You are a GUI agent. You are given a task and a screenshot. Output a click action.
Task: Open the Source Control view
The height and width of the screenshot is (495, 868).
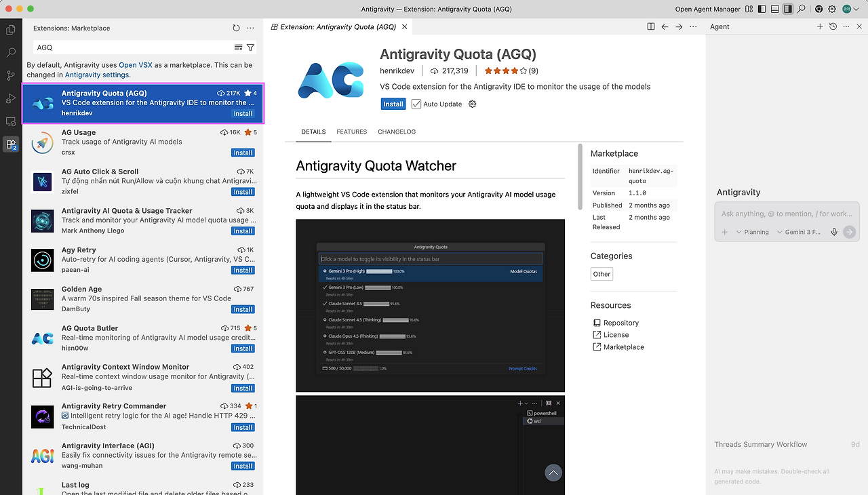[x=11, y=75]
